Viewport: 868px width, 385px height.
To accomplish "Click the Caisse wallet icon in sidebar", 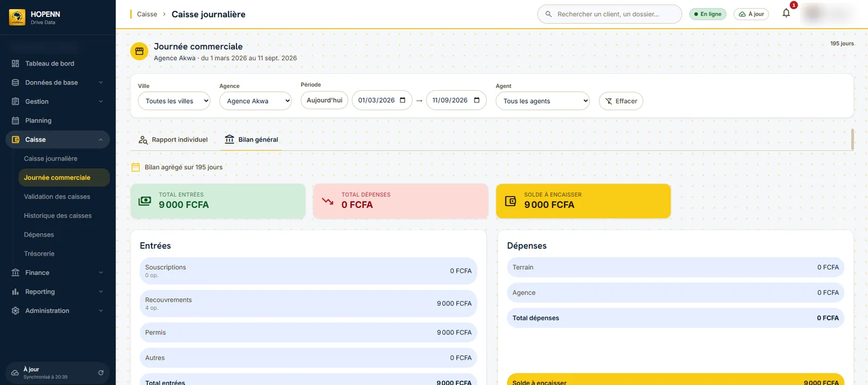I will pos(15,140).
